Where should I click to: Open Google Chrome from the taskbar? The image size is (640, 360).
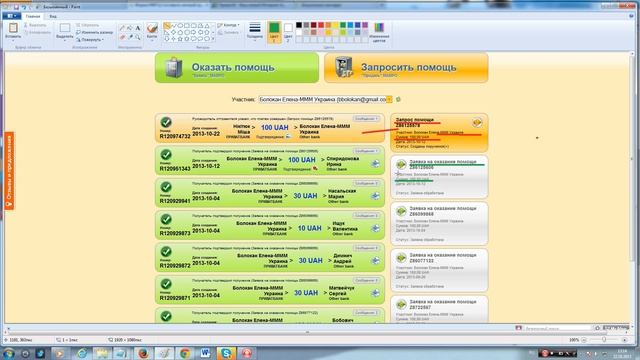point(184,353)
